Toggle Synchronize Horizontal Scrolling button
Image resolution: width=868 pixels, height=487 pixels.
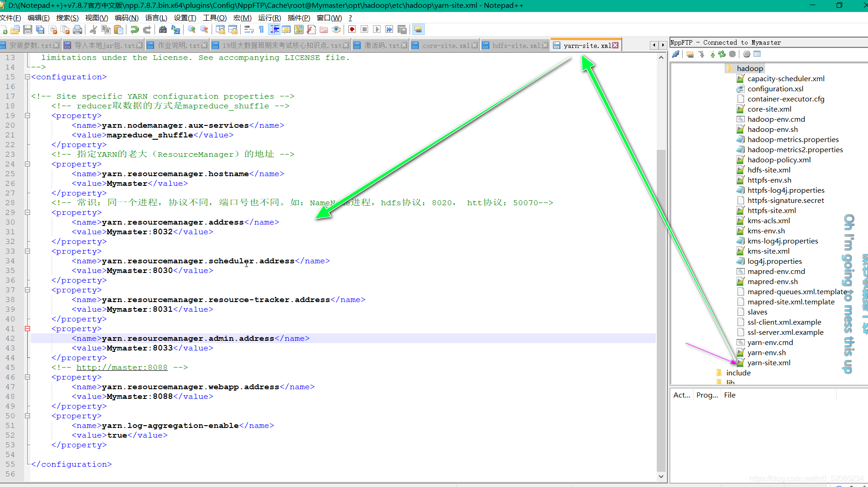pyautogui.click(x=233, y=30)
